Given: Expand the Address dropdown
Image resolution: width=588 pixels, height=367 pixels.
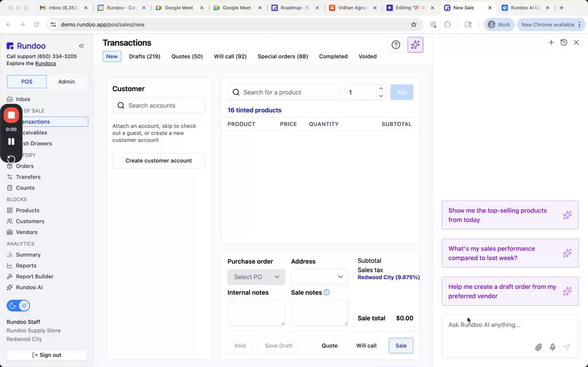Looking at the screenshot, I should (319, 277).
